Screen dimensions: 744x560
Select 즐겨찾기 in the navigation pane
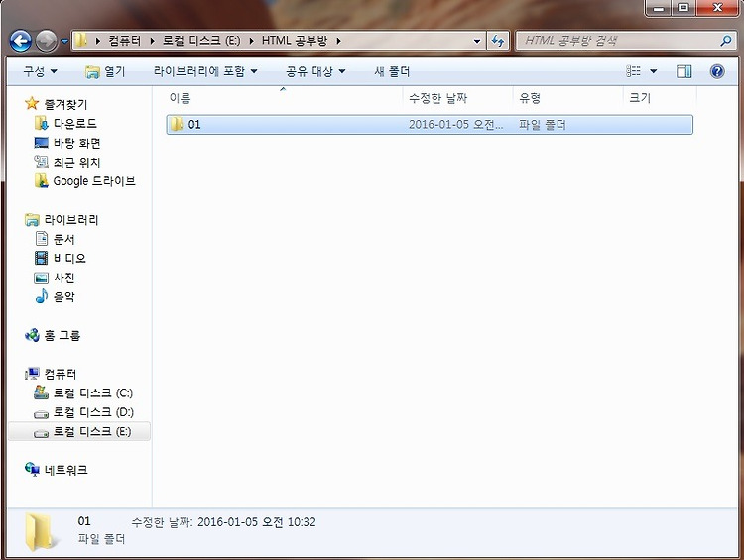(65, 104)
